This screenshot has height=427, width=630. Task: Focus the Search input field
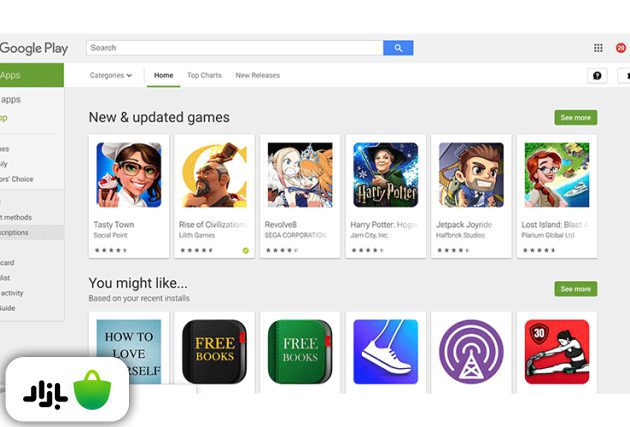(235, 48)
